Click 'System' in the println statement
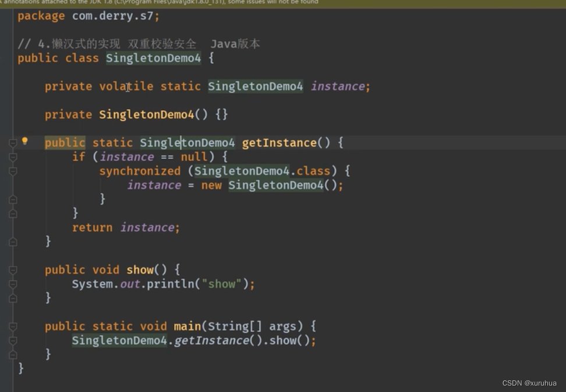This screenshot has height=392, width=566. pyautogui.click(x=93, y=284)
